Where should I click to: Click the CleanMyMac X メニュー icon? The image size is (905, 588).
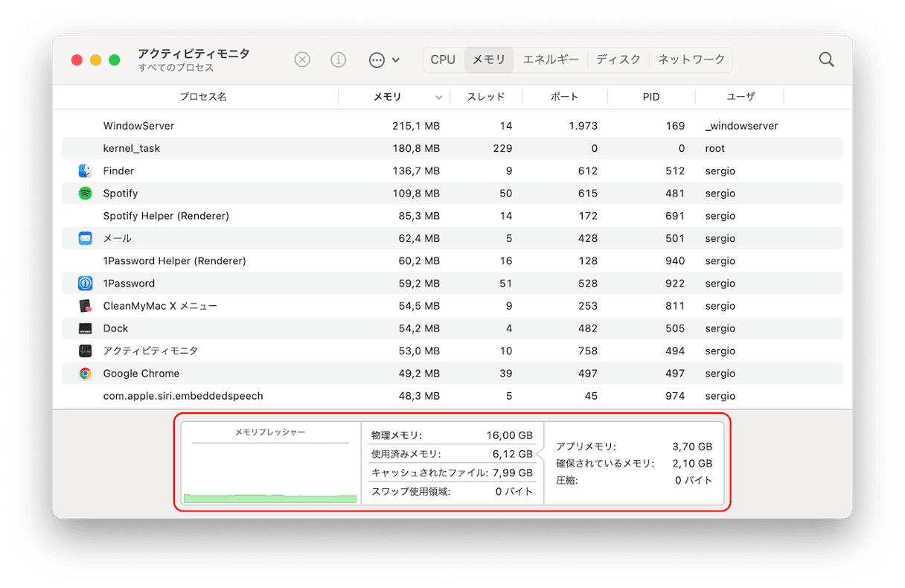[86, 306]
